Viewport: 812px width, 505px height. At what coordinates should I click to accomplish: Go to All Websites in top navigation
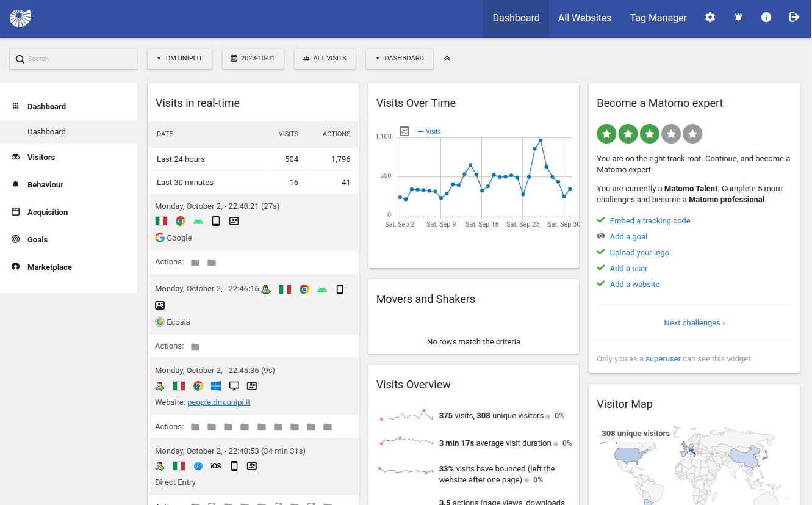(584, 18)
